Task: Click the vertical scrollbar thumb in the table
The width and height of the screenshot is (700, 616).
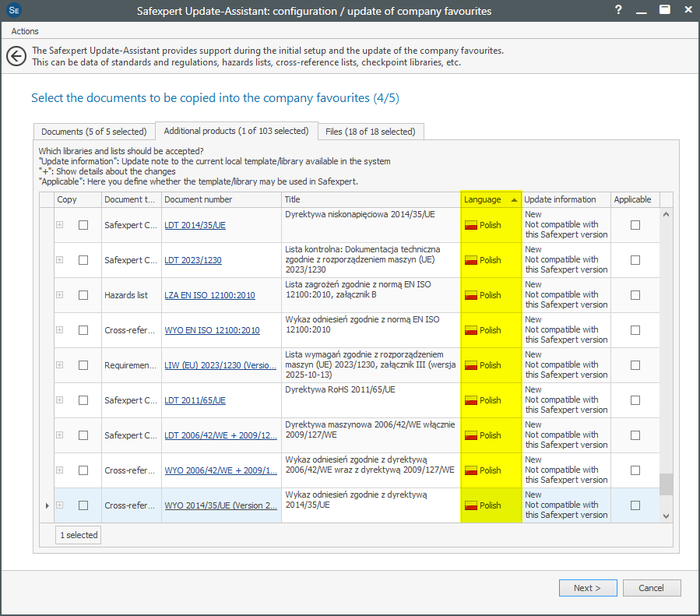Action: [666, 484]
